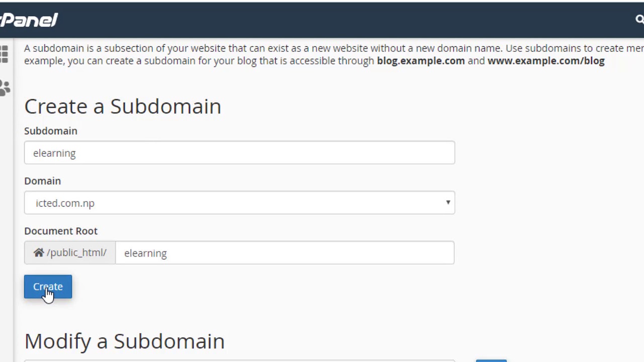This screenshot has height=362, width=644.
Task: Click the blue button below Modify heading
Action: (x=491, y=360)
